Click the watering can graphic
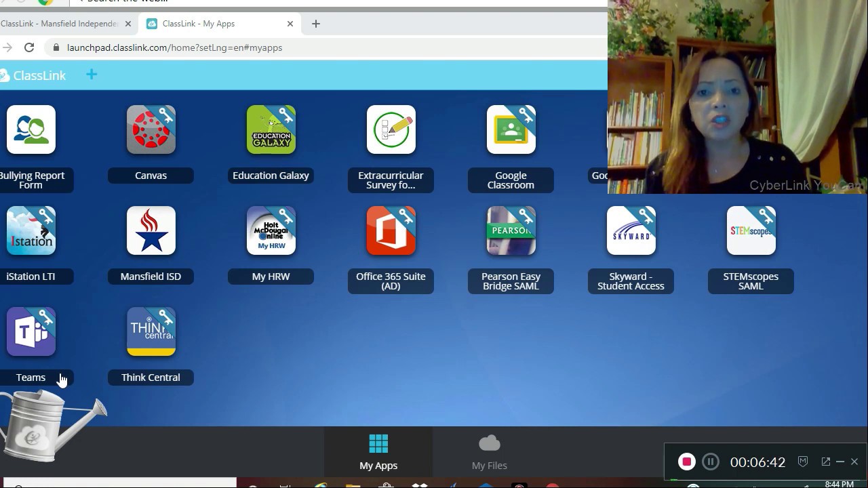868x488 pixels. click(x=53, y=426)
